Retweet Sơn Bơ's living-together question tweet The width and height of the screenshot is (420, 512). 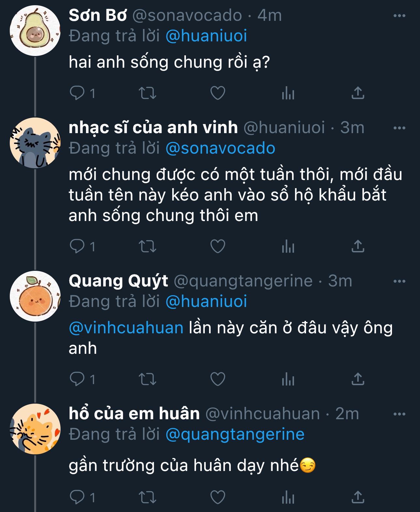tap(147, 93)
